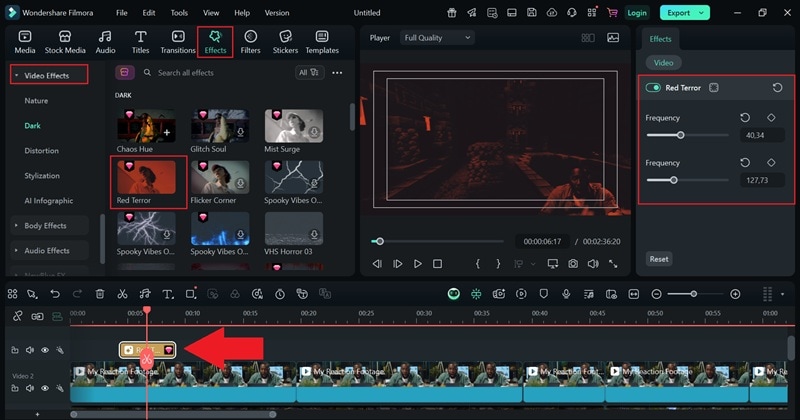Open the gift box icon
Image resolution: width=800 pixels, height=420 pixels.
pyautogui.click(x=452, y=13)
